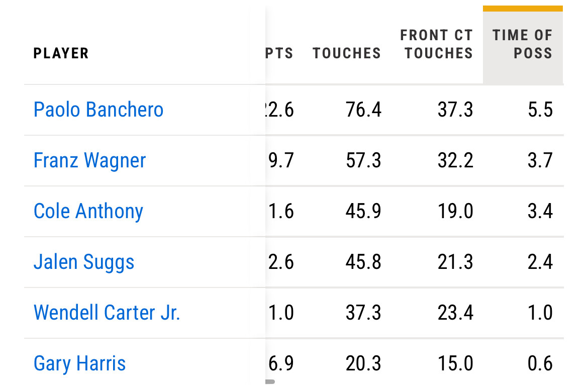Click Gary Harris 0.6 time of poss value
Viewport: 588px width, 385px height.
(x=540, y=363)
